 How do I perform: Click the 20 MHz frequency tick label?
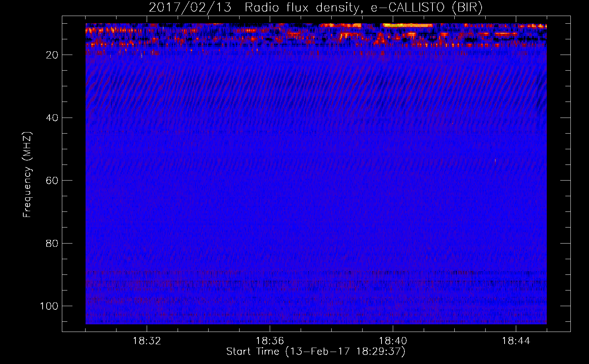[52, 55]
